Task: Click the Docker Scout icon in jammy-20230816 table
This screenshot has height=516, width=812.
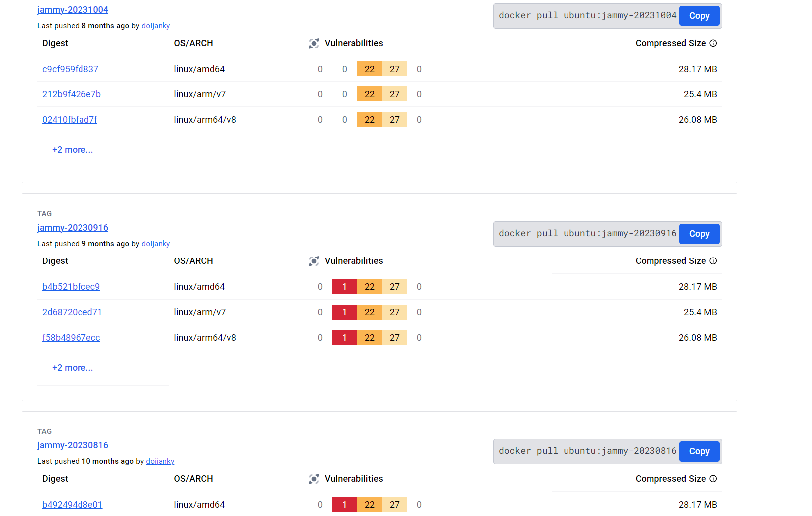Action: pyautogui.click(x=314, y=479)
